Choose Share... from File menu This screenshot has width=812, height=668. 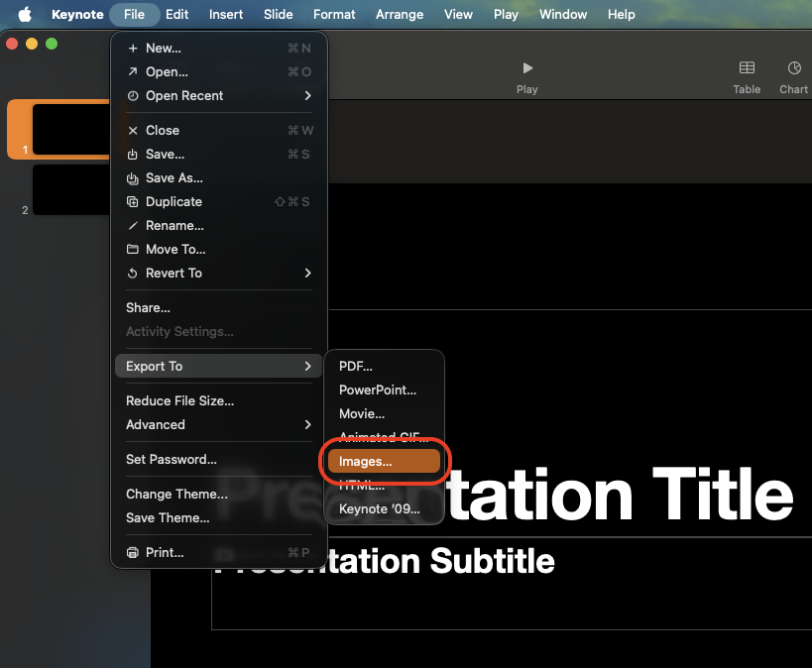click(219, 307)
